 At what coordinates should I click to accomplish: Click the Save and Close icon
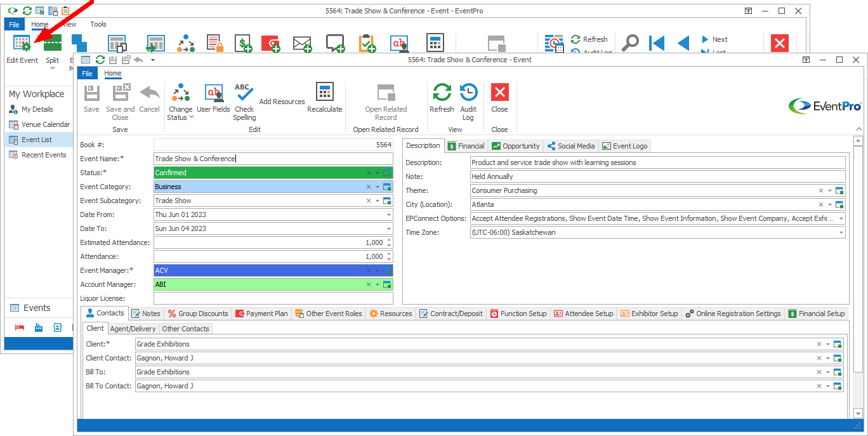point(121,93)
